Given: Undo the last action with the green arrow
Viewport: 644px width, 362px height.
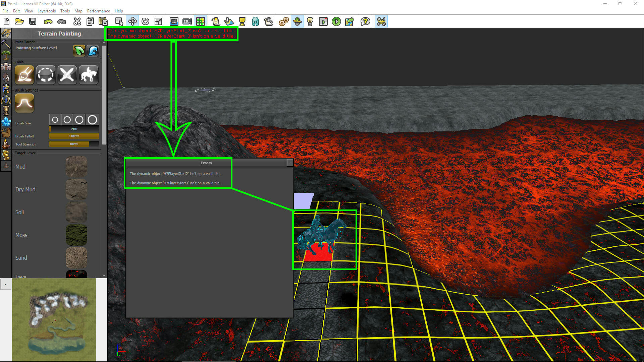Looking at the screenshot, I should point(48,22).
